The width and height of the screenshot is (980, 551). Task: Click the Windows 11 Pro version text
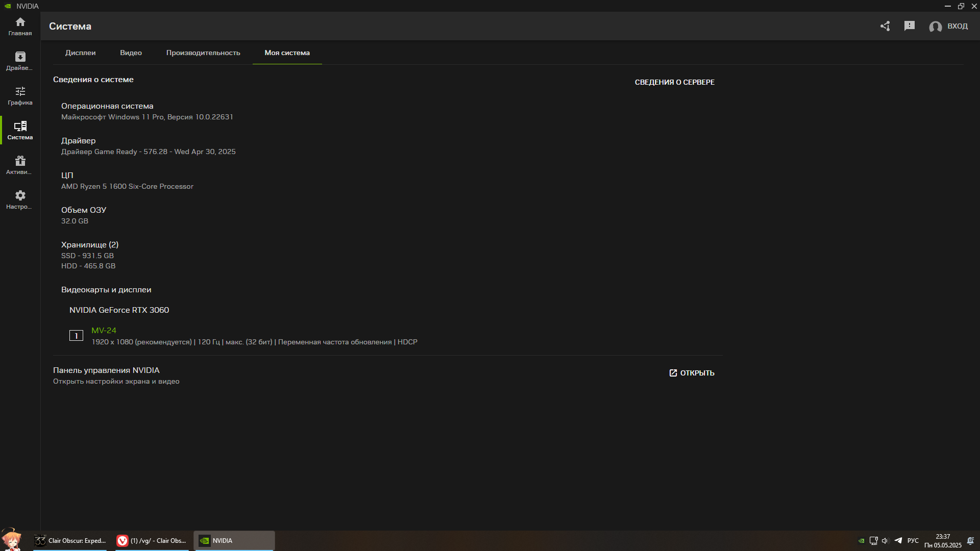pyautogui.click(x=147, y=117)
